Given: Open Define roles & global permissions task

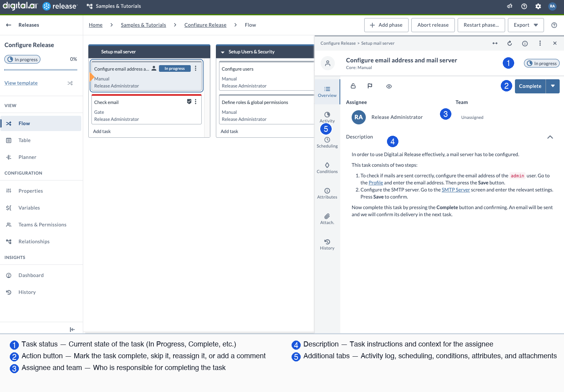Looking at the screenshot, I should 267,109.
